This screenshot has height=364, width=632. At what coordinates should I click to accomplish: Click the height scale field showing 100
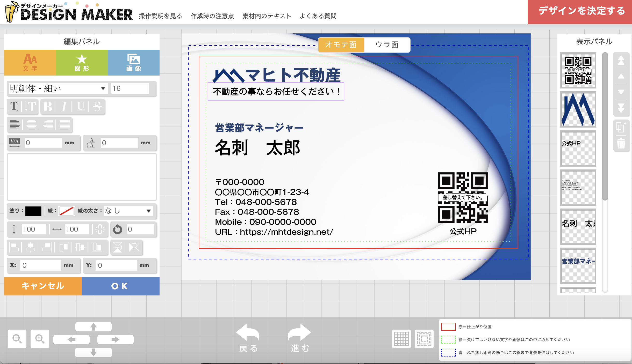point(34,229)
